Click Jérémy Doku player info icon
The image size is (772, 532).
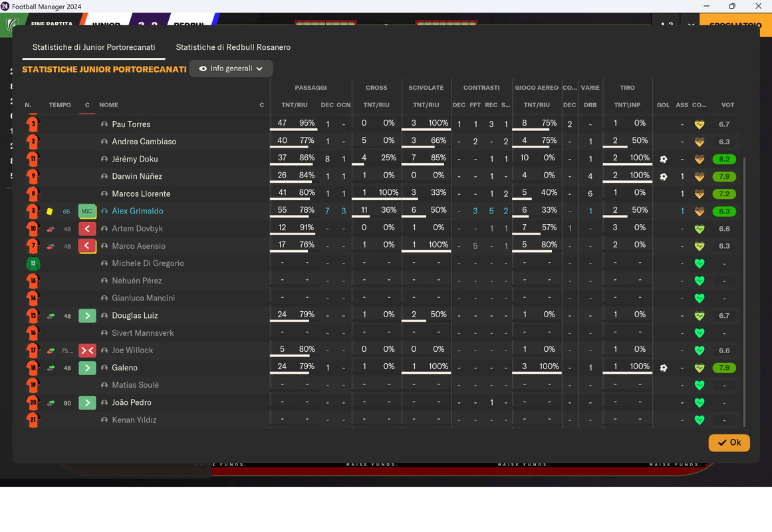(x=104, y=159)
